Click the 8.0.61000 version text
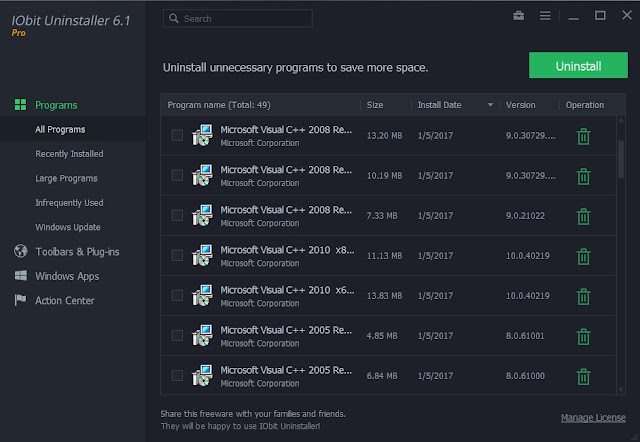 [x=525, y=375]
